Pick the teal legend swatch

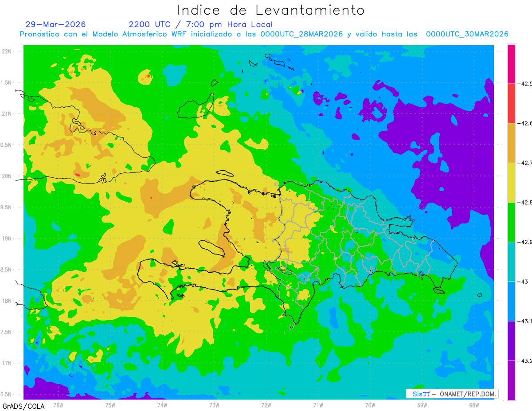tap(511, 262)
